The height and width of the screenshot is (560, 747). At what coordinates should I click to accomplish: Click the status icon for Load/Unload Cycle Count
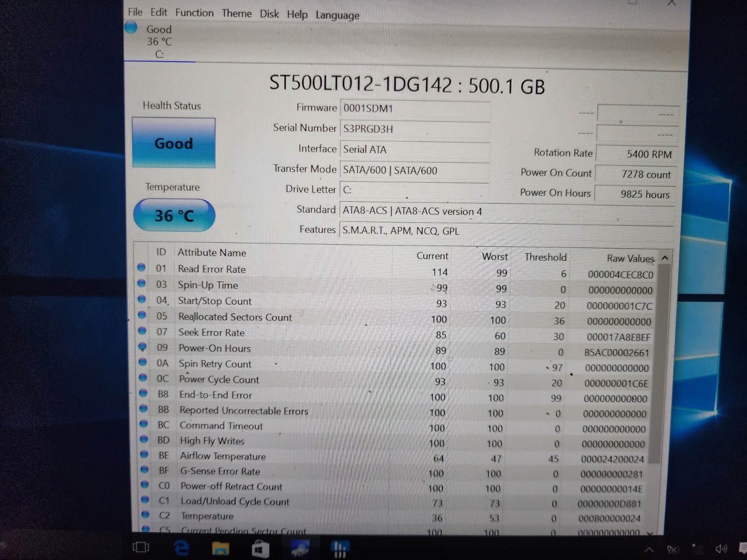(x=145, y=499)
